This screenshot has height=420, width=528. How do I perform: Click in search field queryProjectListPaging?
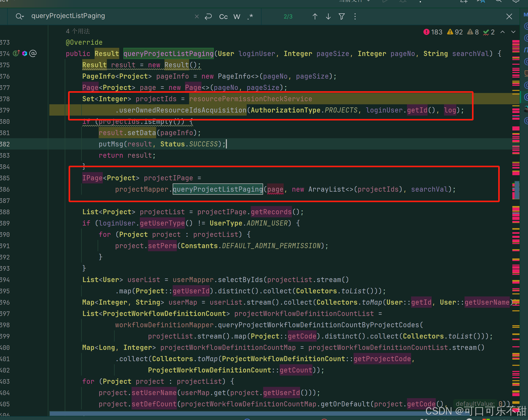click(68, 16)
